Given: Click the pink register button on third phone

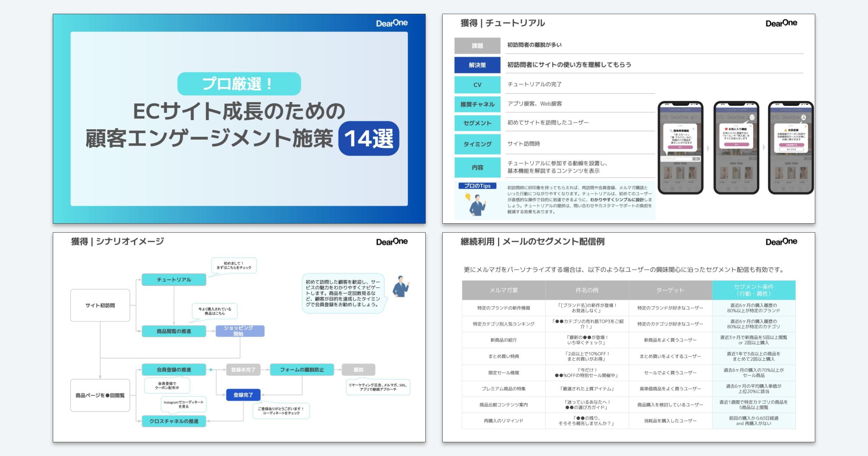Looking at the screenshot, I should click(791, 145).
